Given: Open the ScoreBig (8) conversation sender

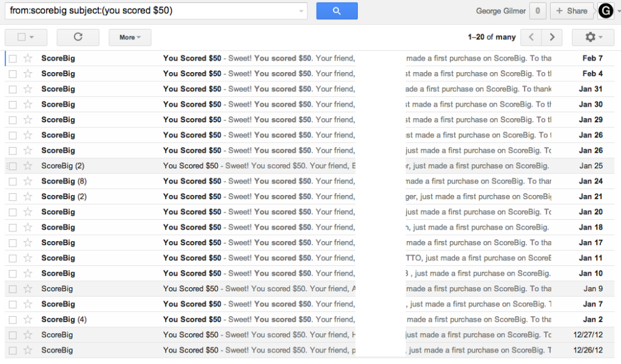Looking at the screenshot, I should (x=64, y=181).
